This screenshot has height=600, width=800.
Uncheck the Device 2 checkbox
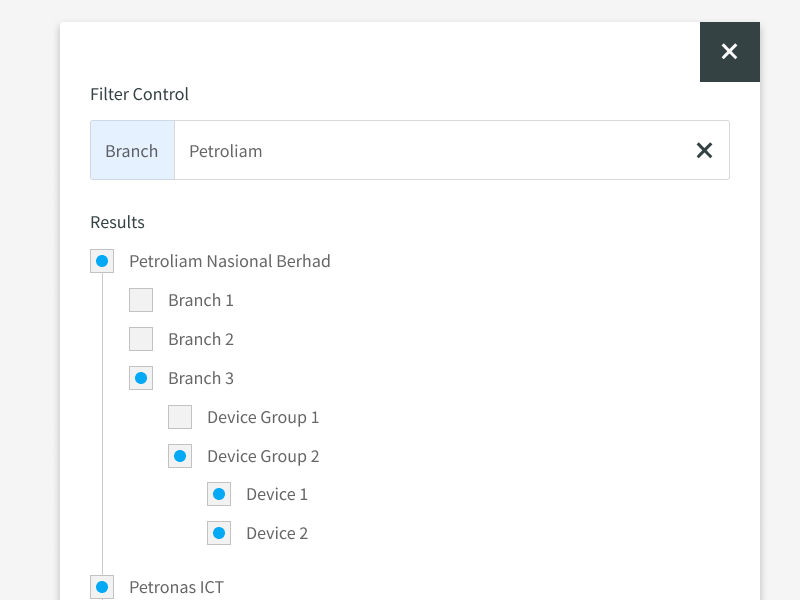219,532
